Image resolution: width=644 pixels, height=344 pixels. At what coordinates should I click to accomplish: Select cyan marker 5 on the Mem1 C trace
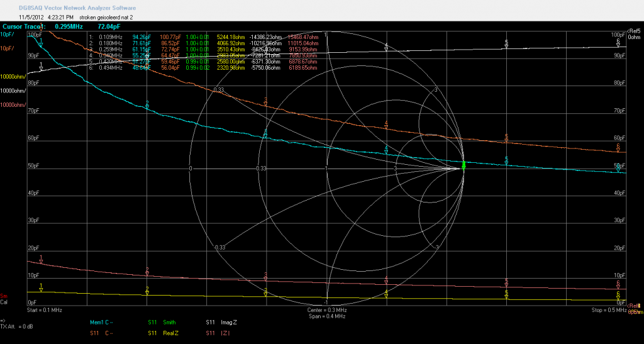pos(506,161)
